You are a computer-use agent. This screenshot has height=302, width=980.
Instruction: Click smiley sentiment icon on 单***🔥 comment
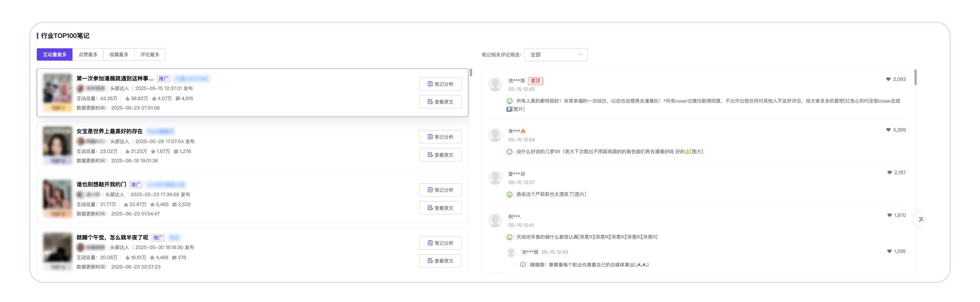[x=509, y=152]
